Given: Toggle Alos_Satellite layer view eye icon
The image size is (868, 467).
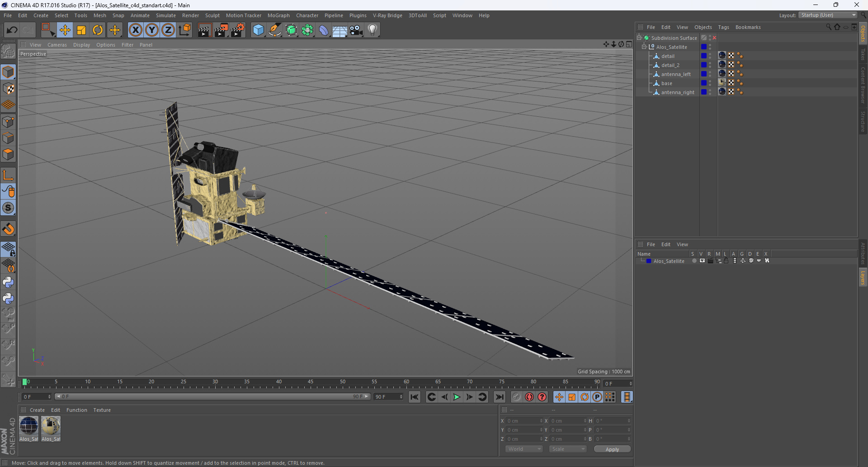Looking at the screenshot, I should click(702, 261).
